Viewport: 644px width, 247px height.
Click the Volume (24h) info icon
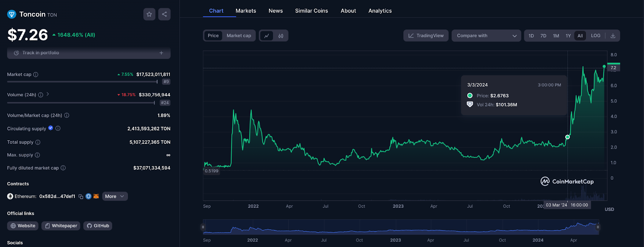41,95
